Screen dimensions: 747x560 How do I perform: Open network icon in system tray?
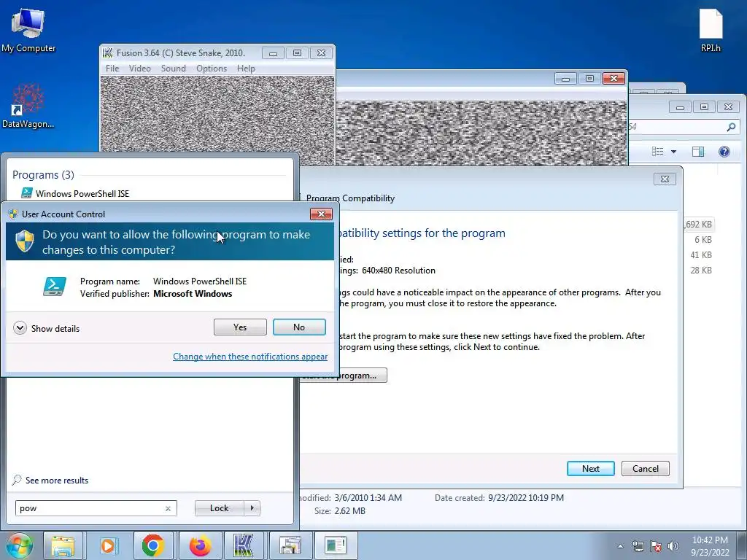[638, 546]
